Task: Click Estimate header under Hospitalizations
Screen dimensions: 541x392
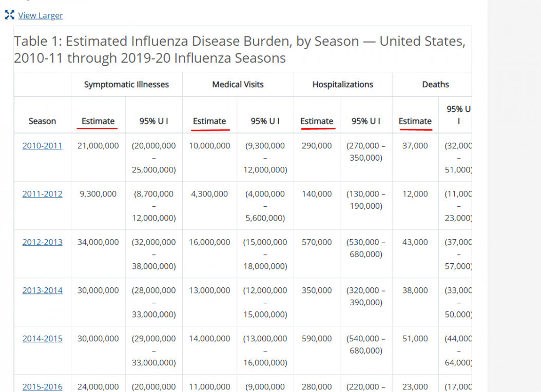Action: click(x=317, y=121)
